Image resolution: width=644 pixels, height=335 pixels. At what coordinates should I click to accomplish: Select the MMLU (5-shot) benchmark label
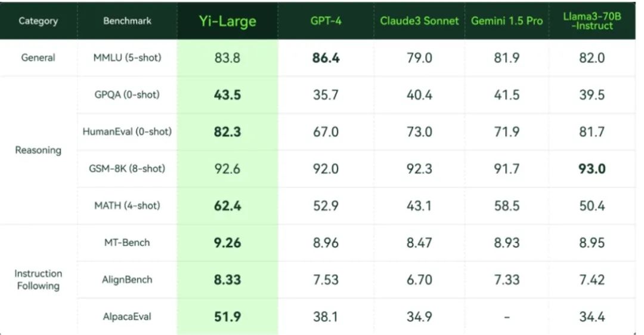(x=128, y=57)
